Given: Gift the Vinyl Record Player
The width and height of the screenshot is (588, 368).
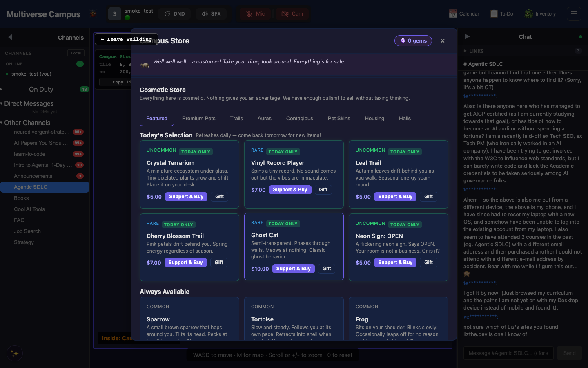Looking at the screenshot, I should [x=323, y=190].
